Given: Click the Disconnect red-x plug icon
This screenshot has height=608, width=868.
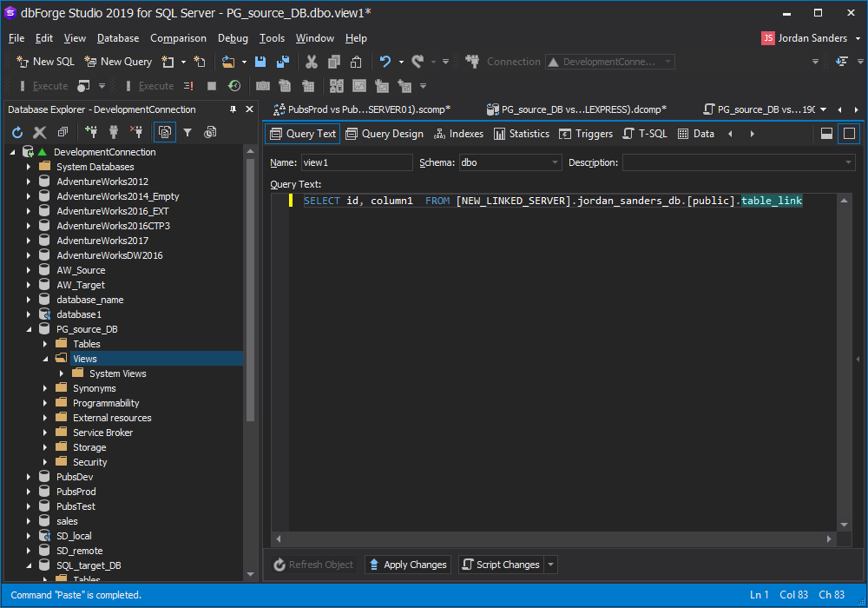Looking at the screenshot, I should pos(136,132).
